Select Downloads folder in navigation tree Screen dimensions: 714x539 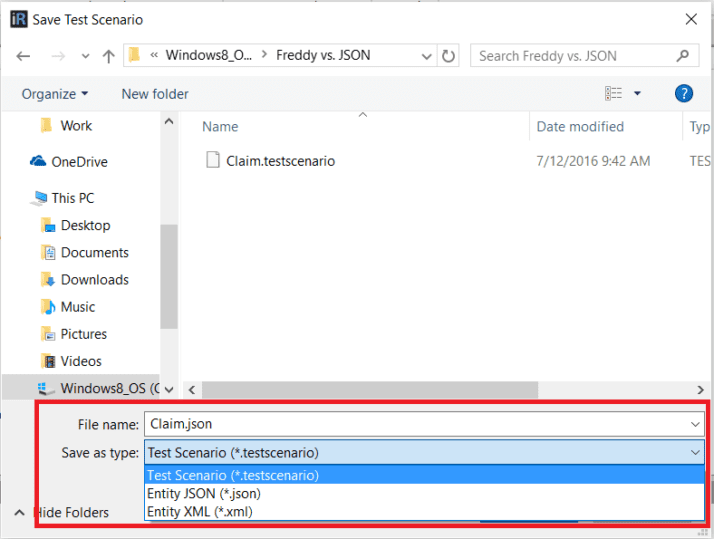point(94,280)
